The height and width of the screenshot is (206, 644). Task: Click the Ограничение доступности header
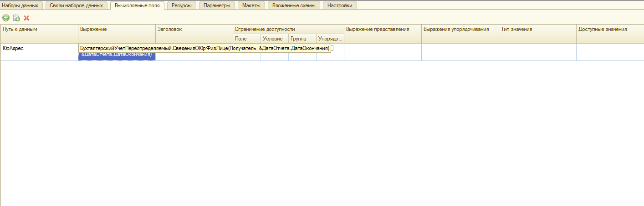(x=288, y=29)
